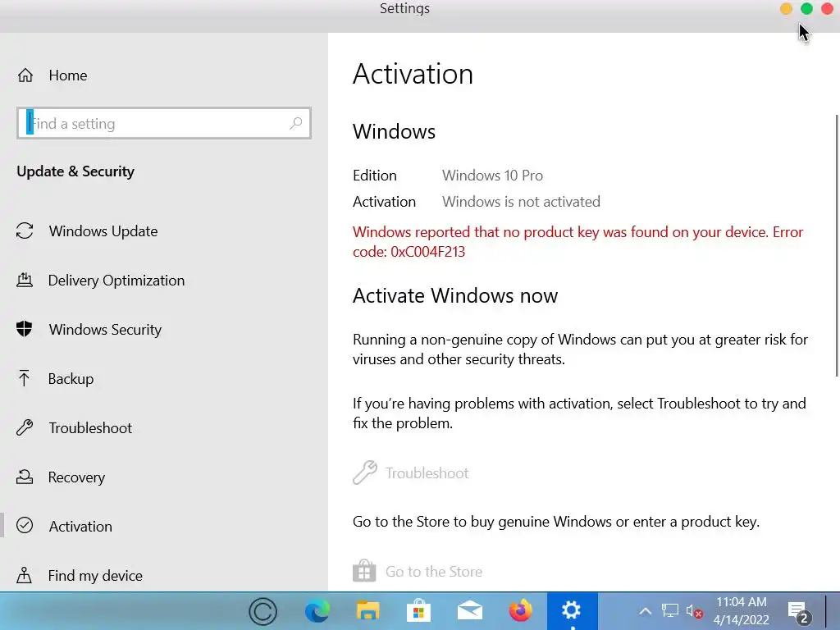The image size is (840, 630).
Task: Launch Firefox from the taskbar
Action: pos(521,611)
